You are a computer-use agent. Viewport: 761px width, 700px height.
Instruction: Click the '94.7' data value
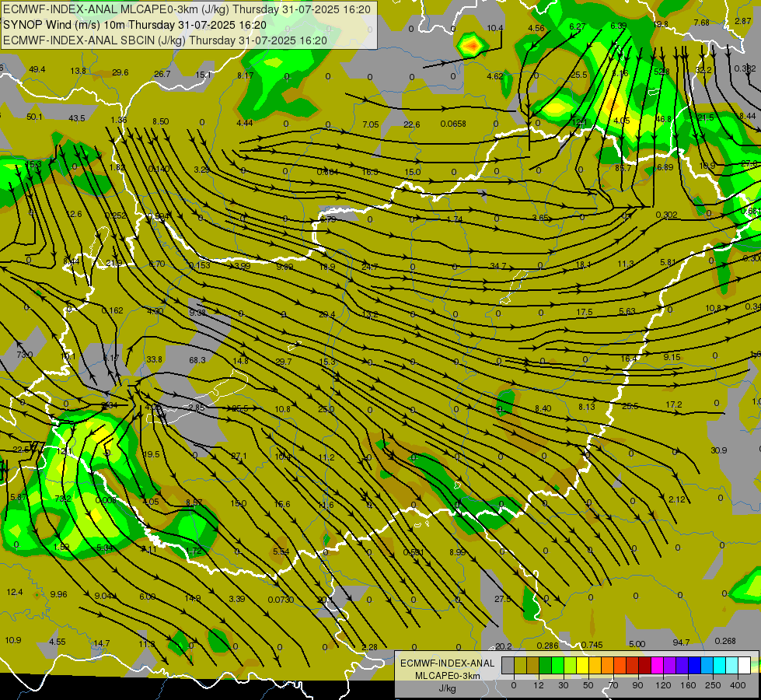(x=681, y=642)
